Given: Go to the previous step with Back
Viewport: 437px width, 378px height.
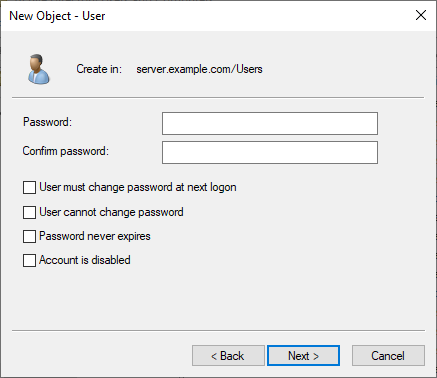Looking at the screenshot, I should 228,356.
